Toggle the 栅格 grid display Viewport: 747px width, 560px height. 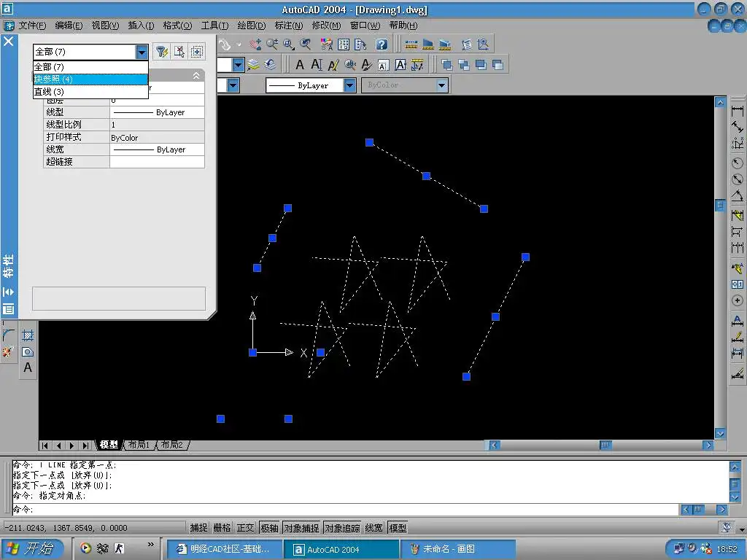tap(222, 528)
